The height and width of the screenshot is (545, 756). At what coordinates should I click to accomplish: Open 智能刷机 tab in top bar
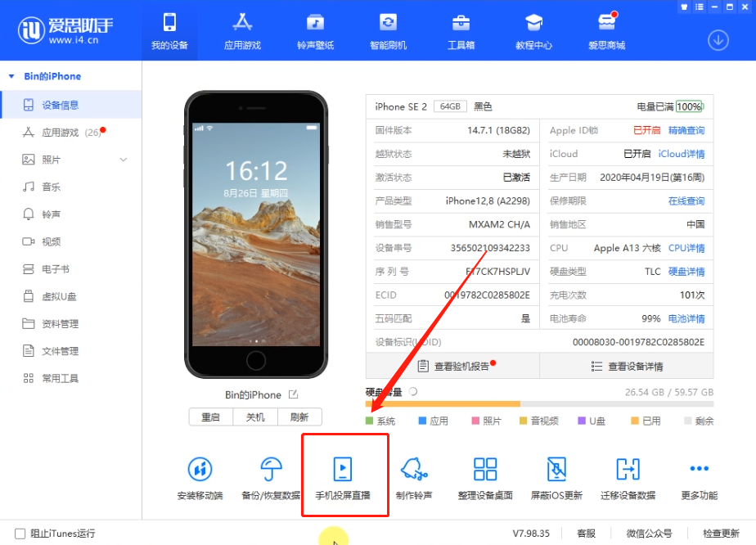pos(388,32)
